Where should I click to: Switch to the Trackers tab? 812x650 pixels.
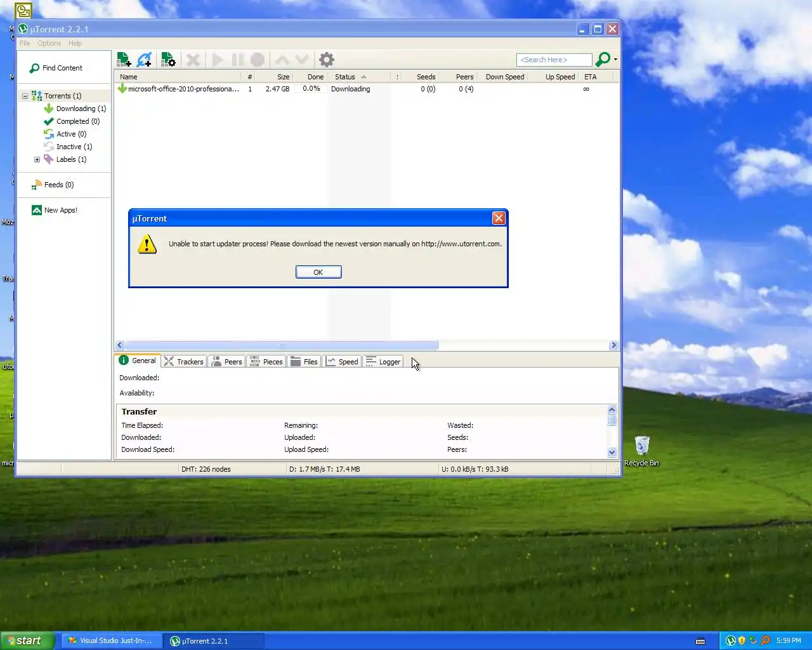pyautogui.click(x=183, y=362)
